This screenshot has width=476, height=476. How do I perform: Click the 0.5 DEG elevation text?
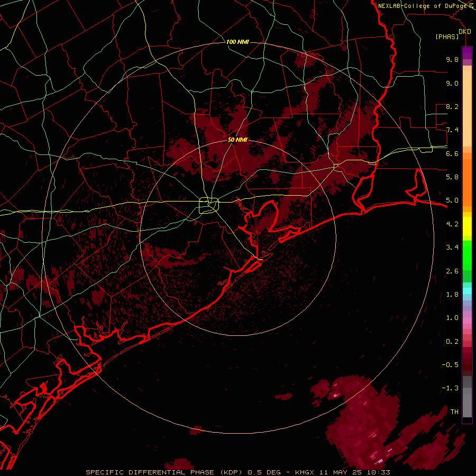coord(264,472)
